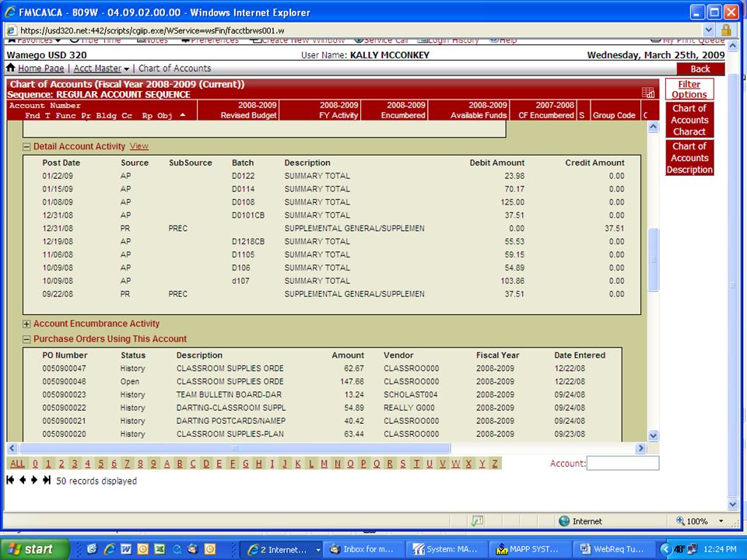The image size is (747, 560).
Task: Click the taskbar clock showing 12:24 PM
Action: [x=719, y=549]
